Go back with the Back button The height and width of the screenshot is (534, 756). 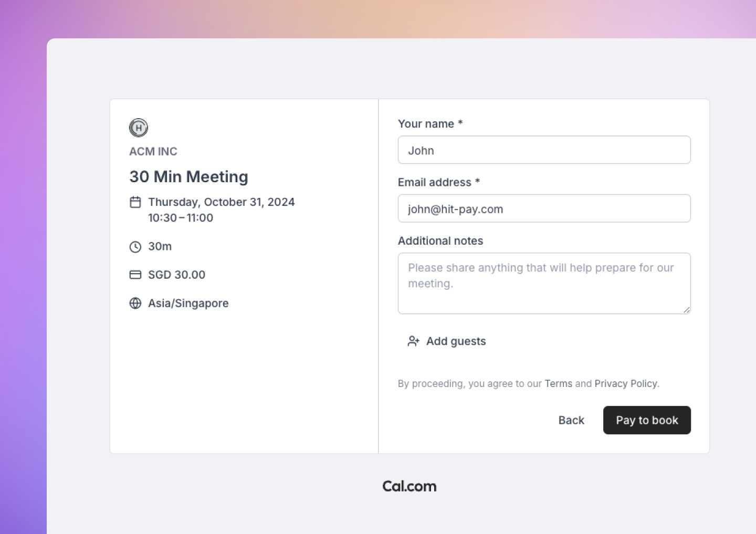pyautogui.click(x=571, y=420)
